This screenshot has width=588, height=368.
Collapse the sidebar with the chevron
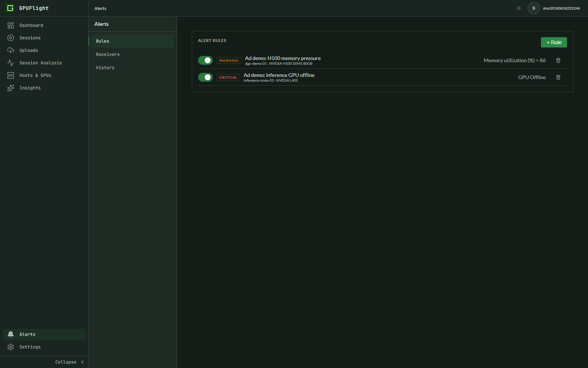82,362
